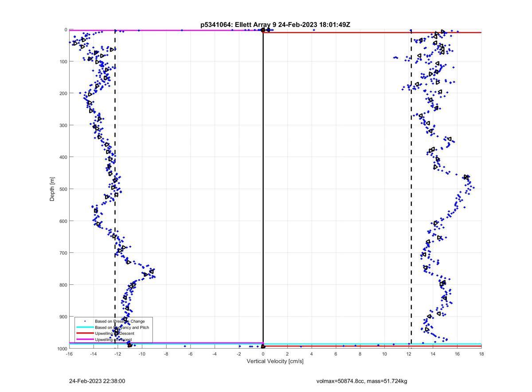
Task: Click the velocity axis tick label '10'
Action: (x=384, y=354)
